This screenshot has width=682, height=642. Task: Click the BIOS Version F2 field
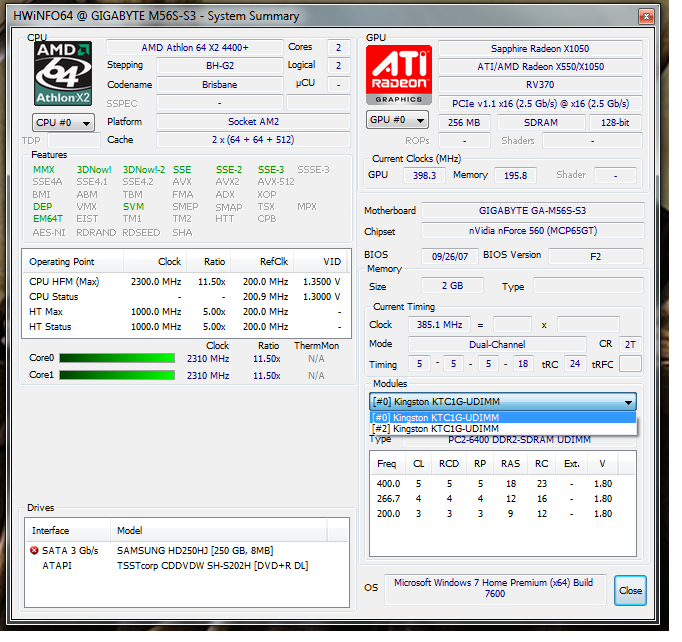[595, 256]
